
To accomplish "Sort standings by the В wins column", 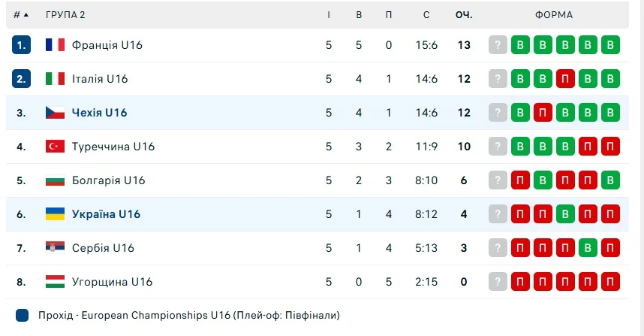I will point(359,15).
